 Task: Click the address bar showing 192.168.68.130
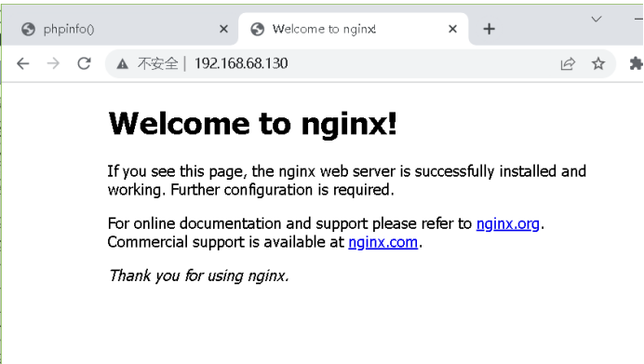(x=360, y=63)
